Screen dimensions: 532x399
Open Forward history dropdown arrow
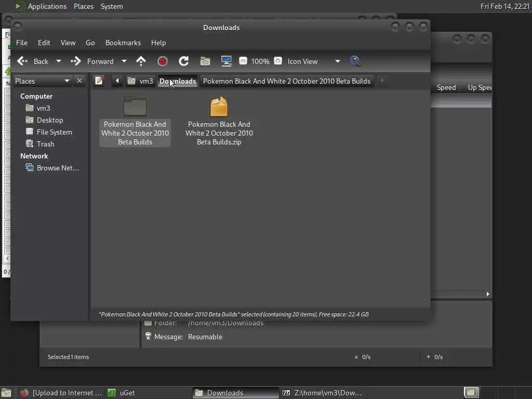click(x=124, y=61)
